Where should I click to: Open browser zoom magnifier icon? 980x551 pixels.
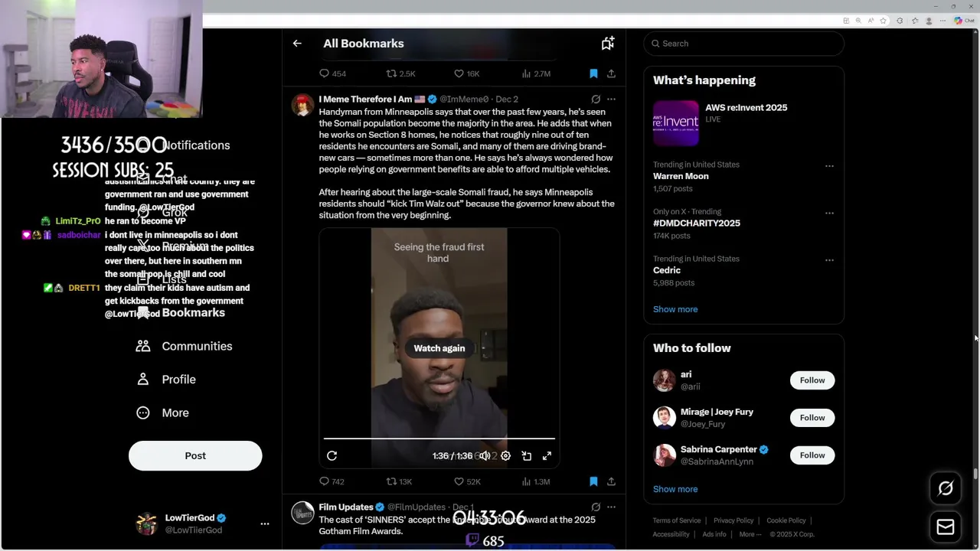858,21
